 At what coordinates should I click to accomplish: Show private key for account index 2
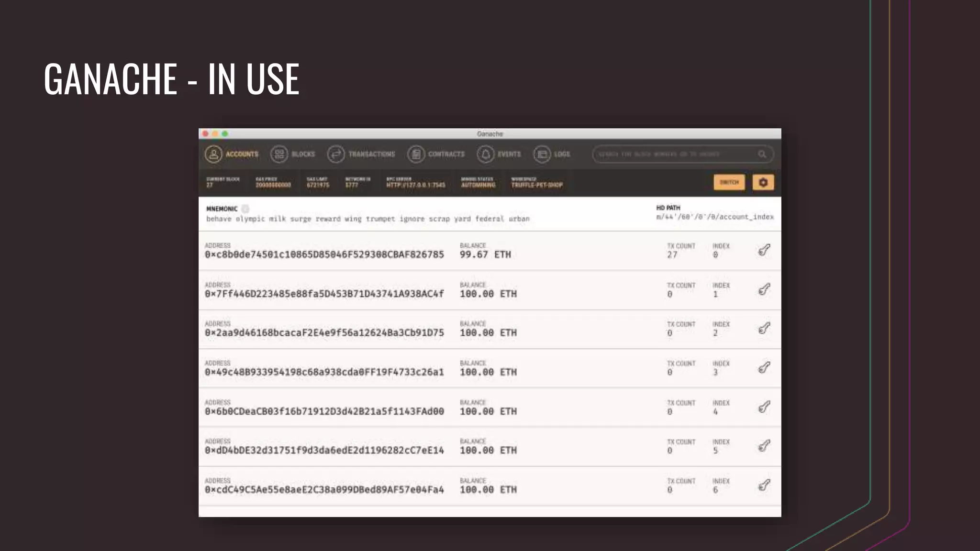764,328
